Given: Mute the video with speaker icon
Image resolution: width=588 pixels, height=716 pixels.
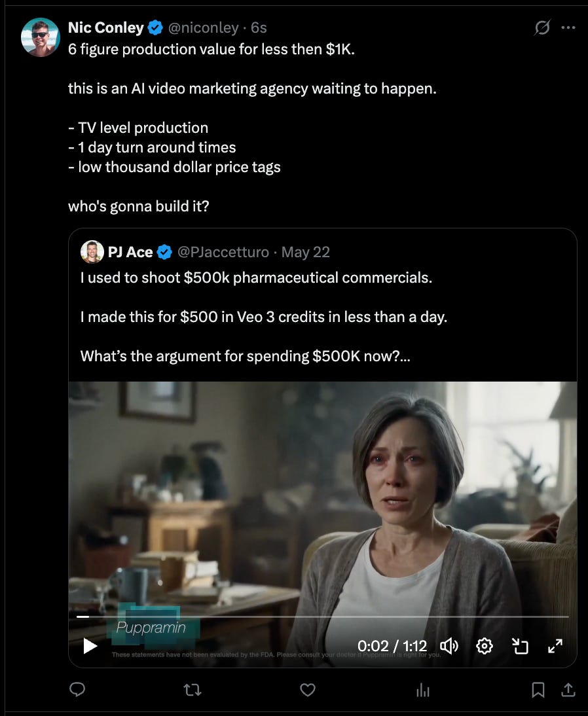Looking at the screenshot, I should coord(449,646).
